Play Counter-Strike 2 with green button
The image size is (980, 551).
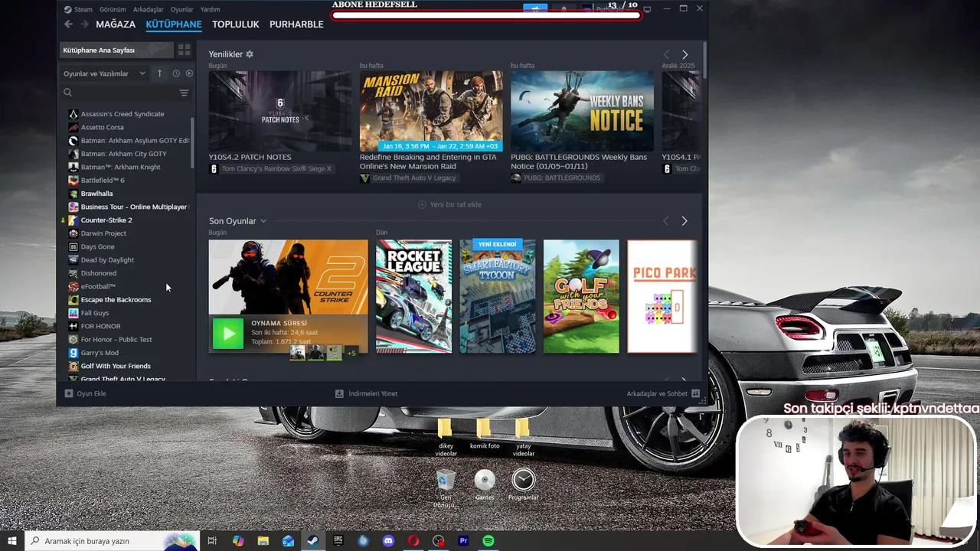click(x=227, y=334)
